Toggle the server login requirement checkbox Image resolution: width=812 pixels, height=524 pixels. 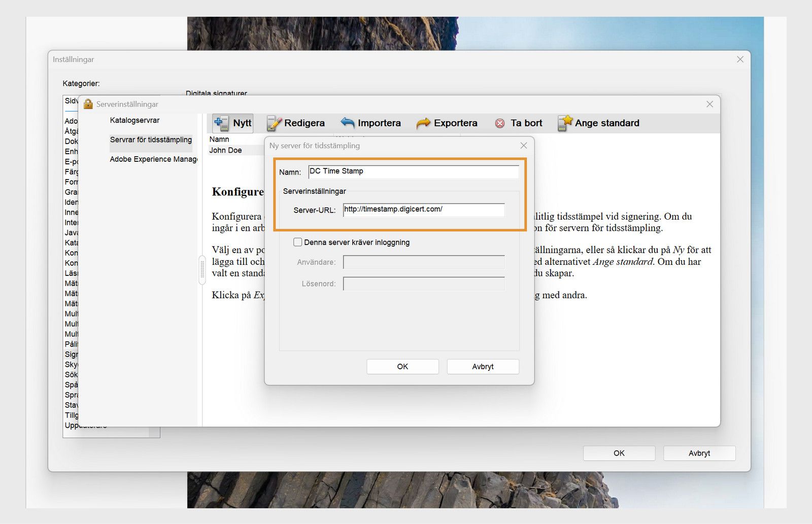tap(297, 242)
